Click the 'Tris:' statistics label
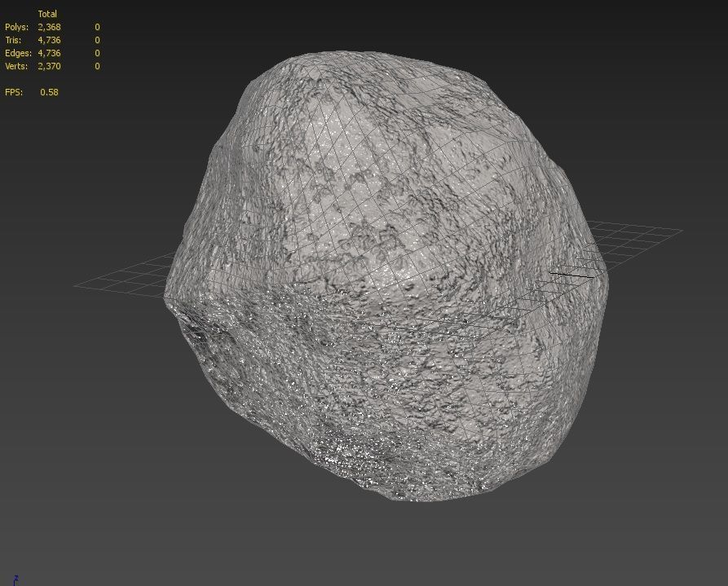The image size is (728, 586). pos(13,41)
